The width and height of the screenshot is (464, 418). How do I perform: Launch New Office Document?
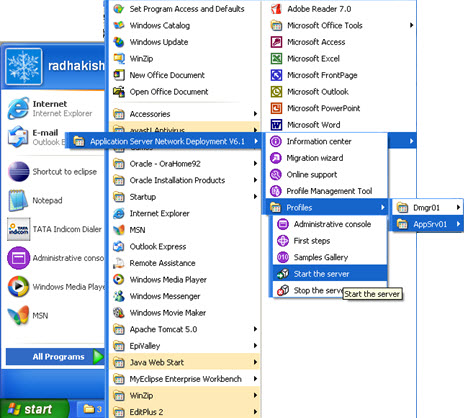[x=185, y=75]
